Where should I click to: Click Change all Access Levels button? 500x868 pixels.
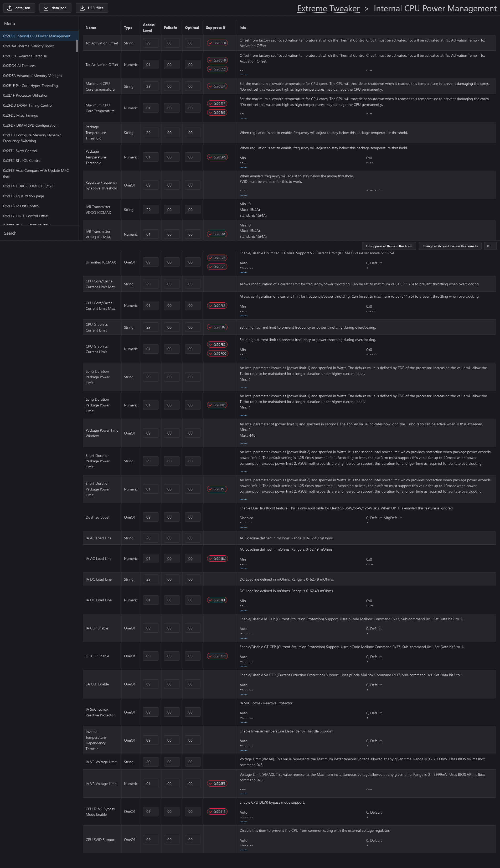click(x=450, y=246)
